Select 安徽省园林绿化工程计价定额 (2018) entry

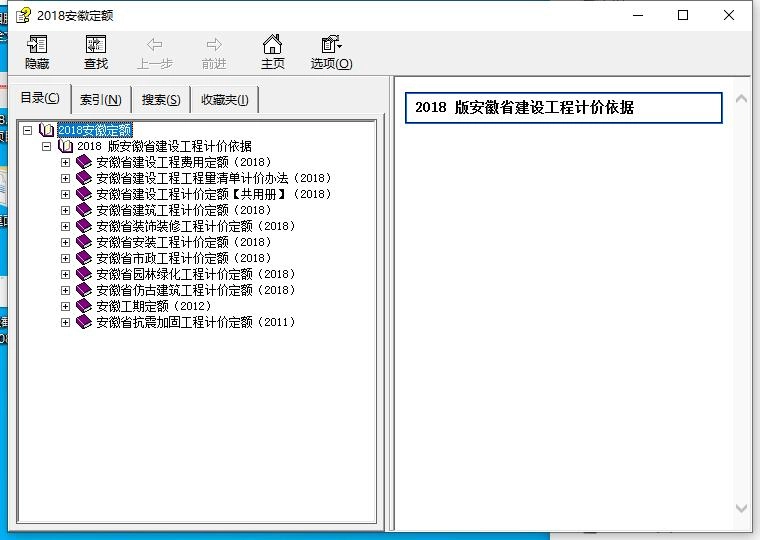196,274
